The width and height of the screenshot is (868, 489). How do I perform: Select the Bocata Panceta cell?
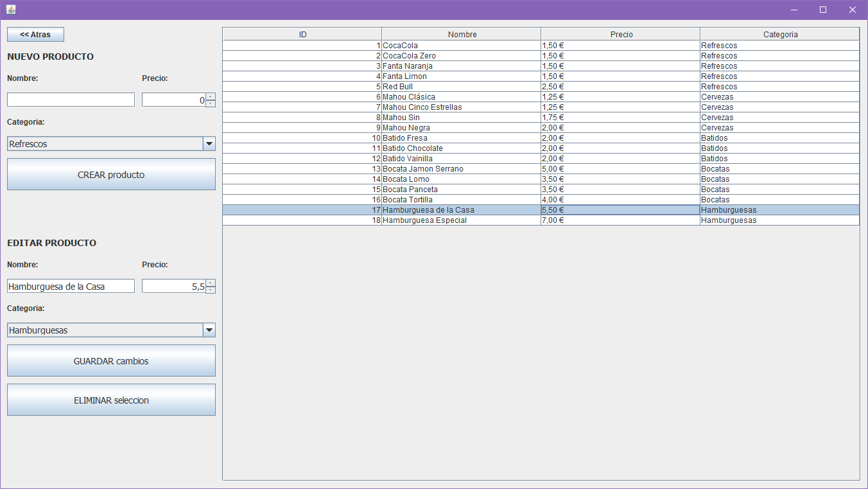462,190
